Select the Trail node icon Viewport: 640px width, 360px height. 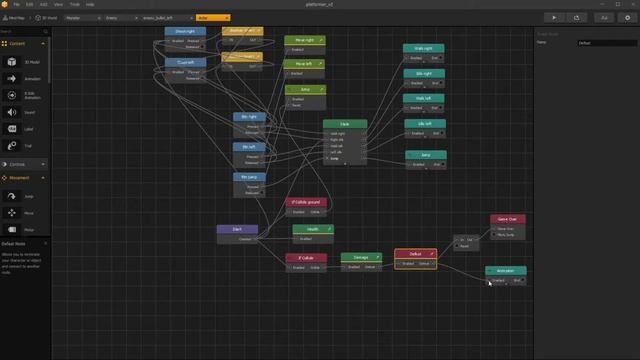pyautogui.click(x=12, y=146)
